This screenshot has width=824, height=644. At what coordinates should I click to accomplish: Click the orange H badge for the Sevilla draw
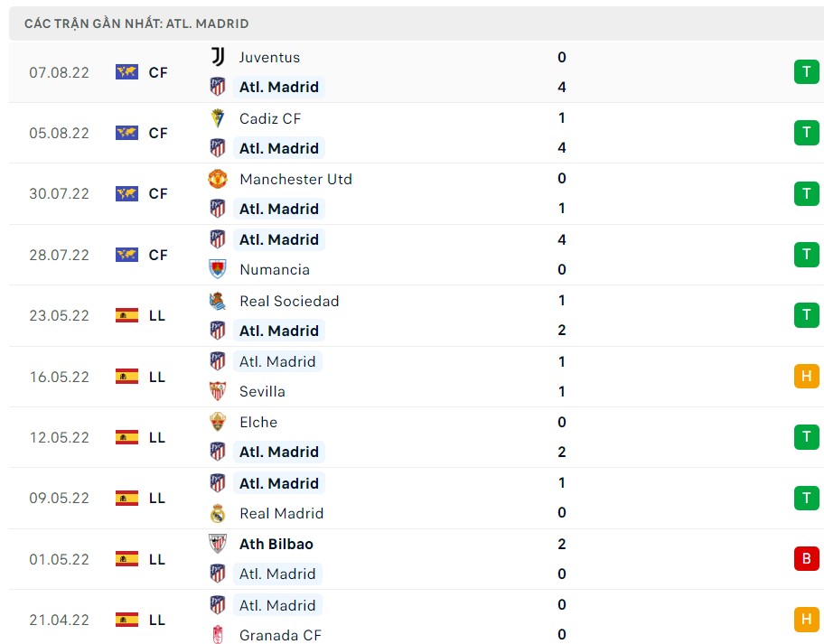click(x=806, y=377)
